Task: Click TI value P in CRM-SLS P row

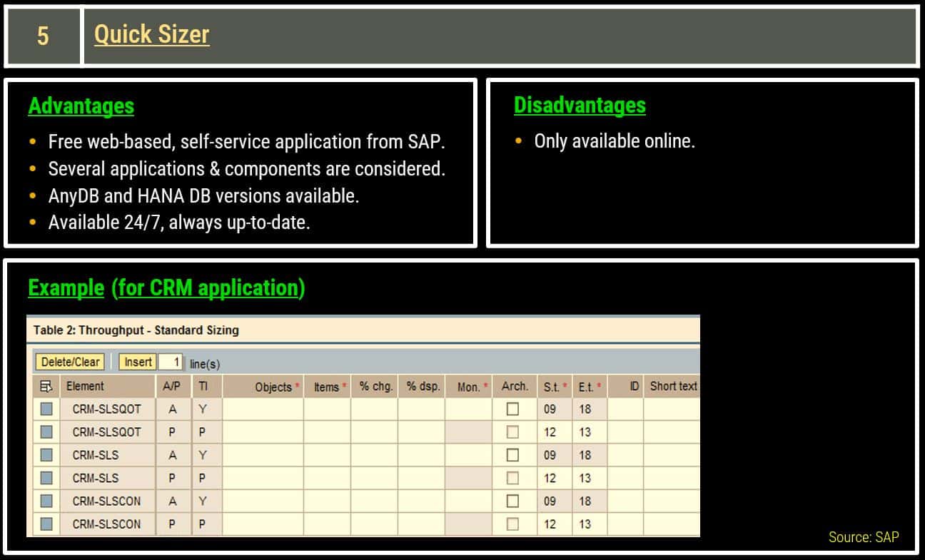Action: click(x=203, y=478)
